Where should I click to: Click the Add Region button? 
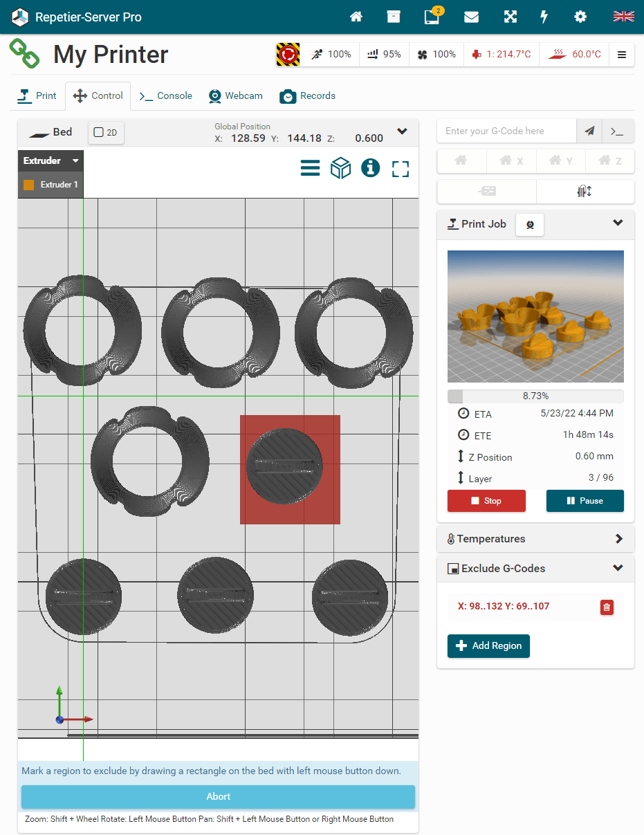pyautogui.click(x=488, y=645)
